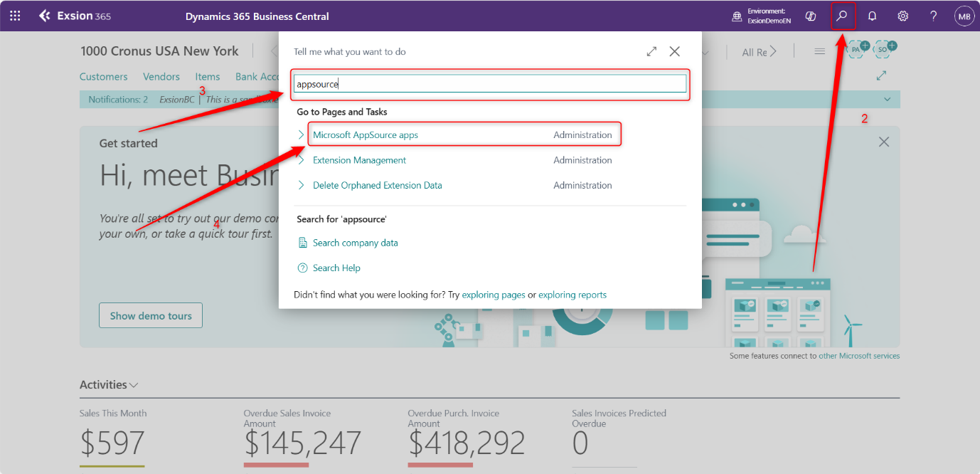The width and height of the screenshot is (980, 474).
Task: Click the Search company data icon
Action: click(303, 243)
